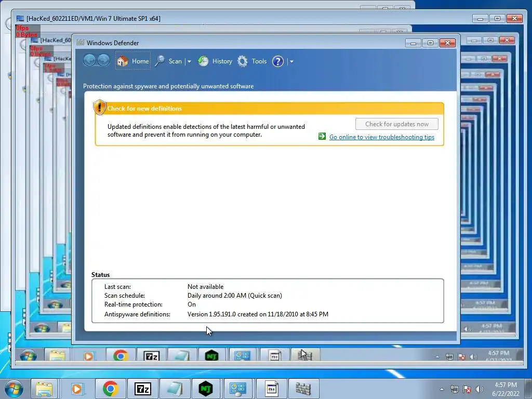Open the NJ app in remote desktop window taskbar
This screenshot has height=399, width=532.
212,355
